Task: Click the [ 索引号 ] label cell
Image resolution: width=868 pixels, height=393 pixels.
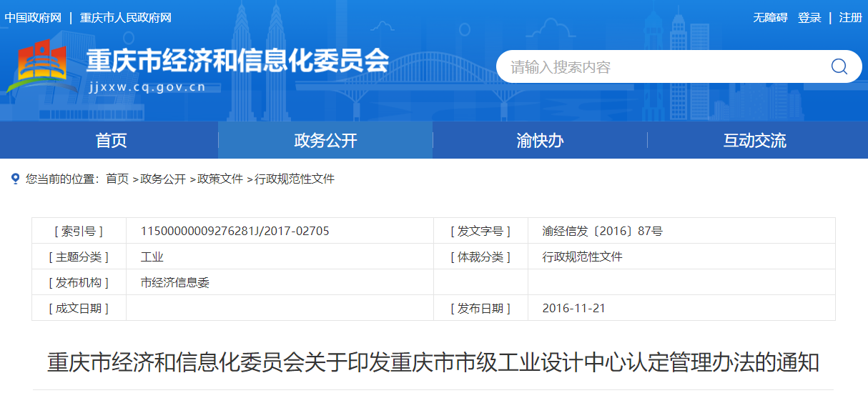Action: click(79, 231)
